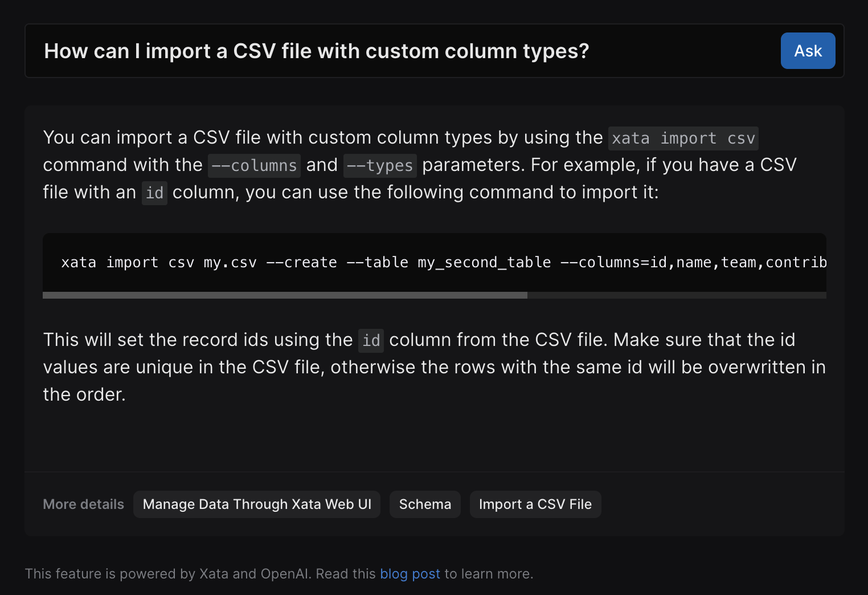Image resolution: width=868 pixels, height=595 pixels.
Task: Click the "More details" label
Action: coord(84,504)
